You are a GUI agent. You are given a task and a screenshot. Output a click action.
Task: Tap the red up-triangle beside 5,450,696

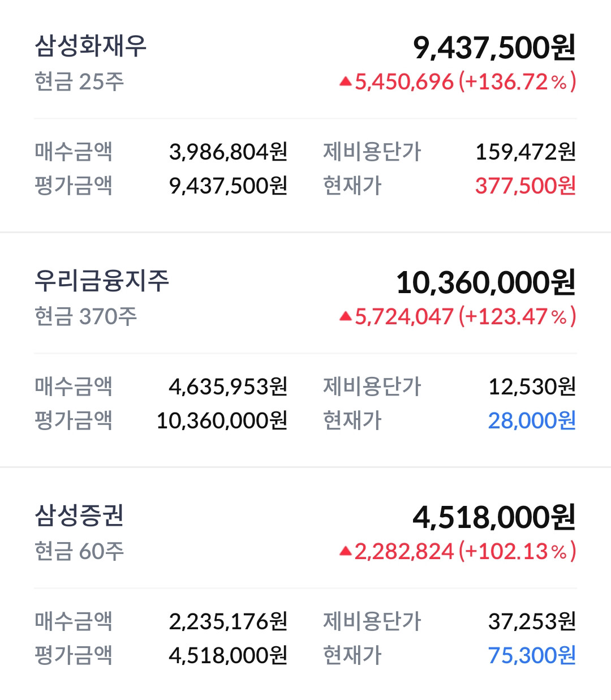[x=345, y=82]
